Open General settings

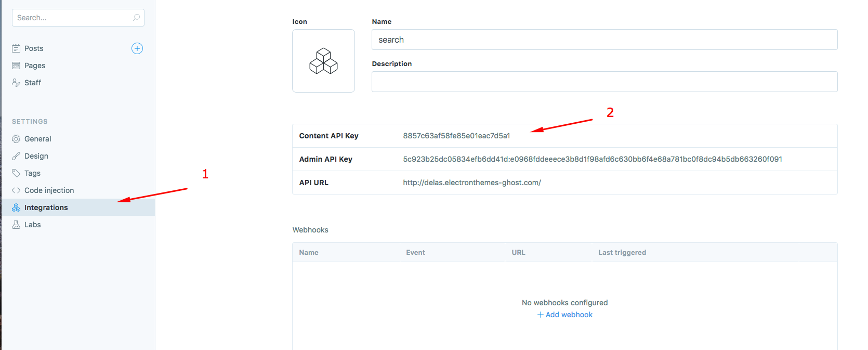click(38, 139)
